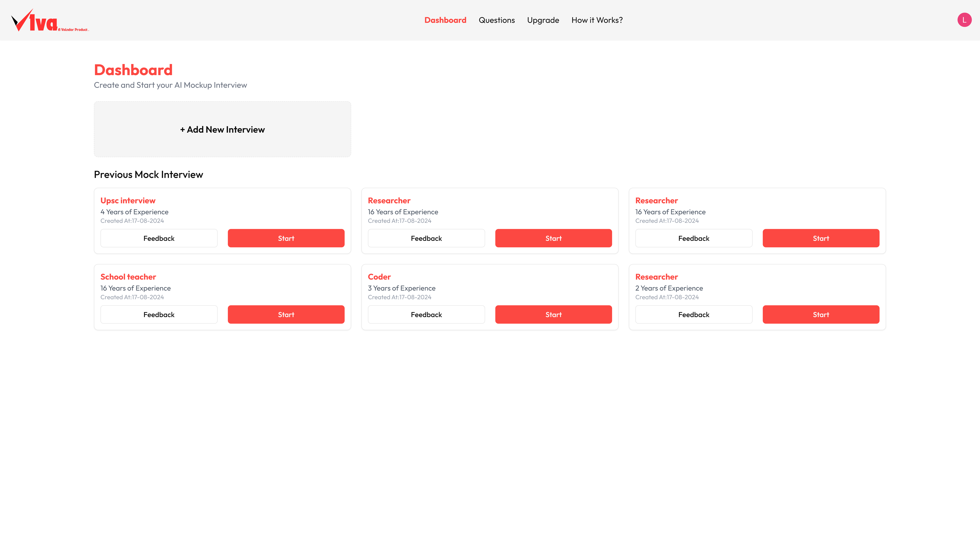Viewport: 980px width, 551px height.
Task: Start the Coder interview
Action: click(x=554, y=315)
